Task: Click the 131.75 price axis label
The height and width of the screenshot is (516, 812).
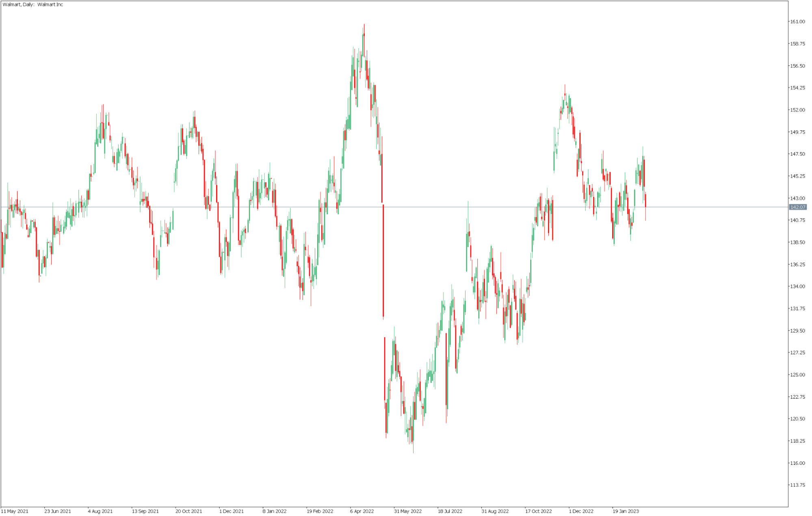Action: pyautogui.click(x=797, y=309)
